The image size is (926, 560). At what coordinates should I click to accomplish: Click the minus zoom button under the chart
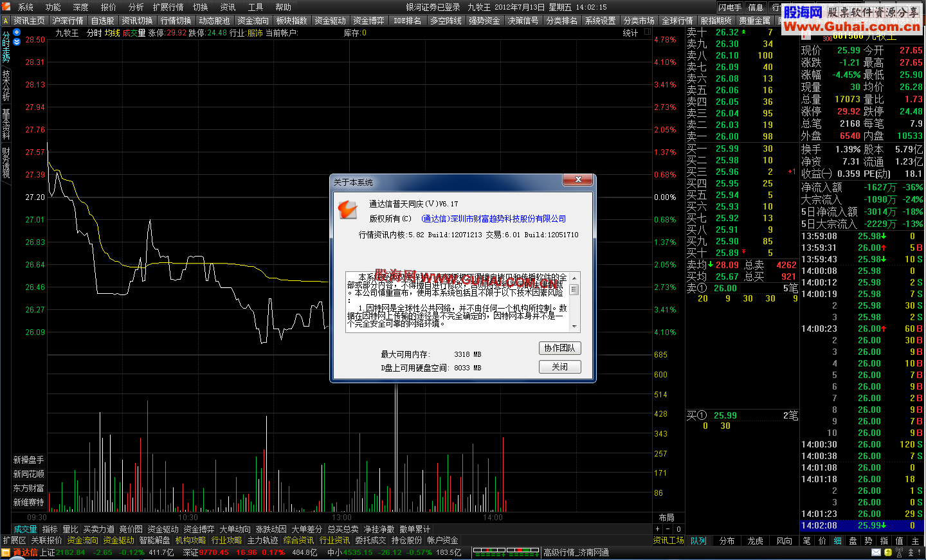point(668,529)
